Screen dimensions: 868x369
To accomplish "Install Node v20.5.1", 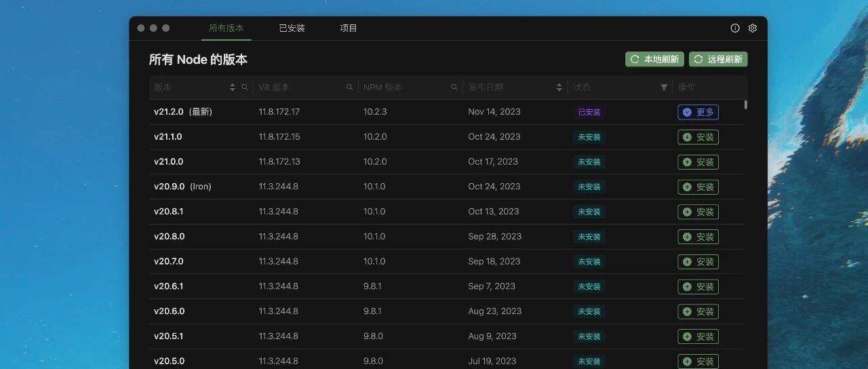I will pos(698,336).
